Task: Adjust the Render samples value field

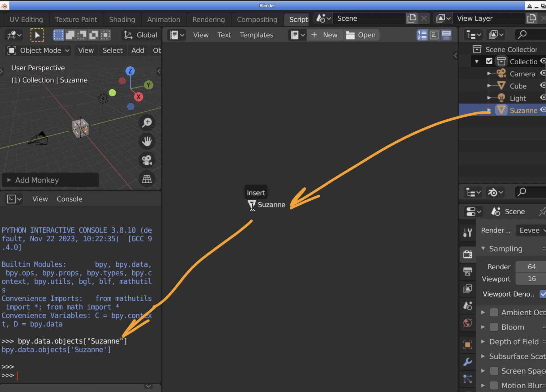Action: tap(531, 267)
